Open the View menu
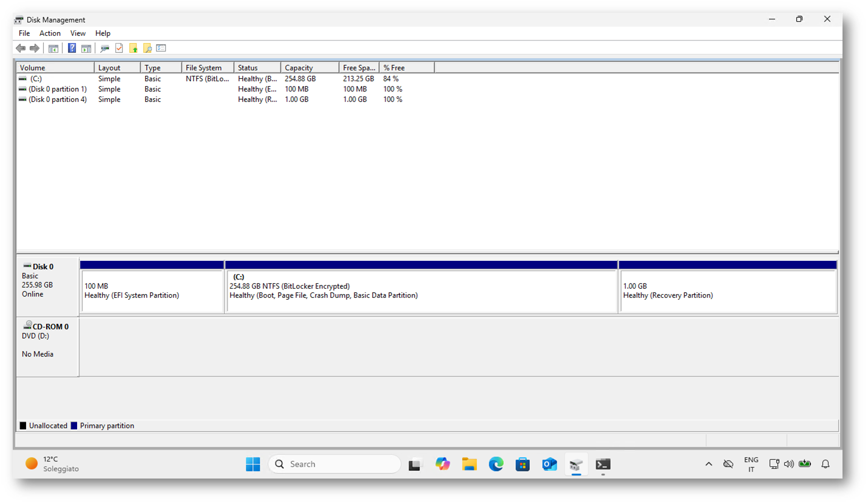Image resolution: width=868 pixels, height=504 pixels. click(x=78, y=33)
